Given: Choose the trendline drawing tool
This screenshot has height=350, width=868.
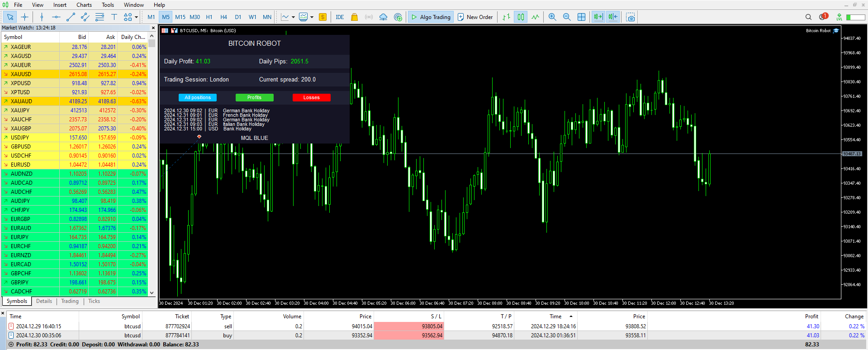Looking at the screenshot, I should [71, 17].
